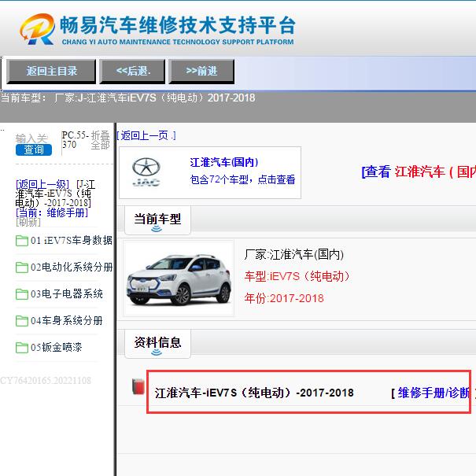
Task: Select 05钣金喷漆 tree item
Action: [56, 347]
